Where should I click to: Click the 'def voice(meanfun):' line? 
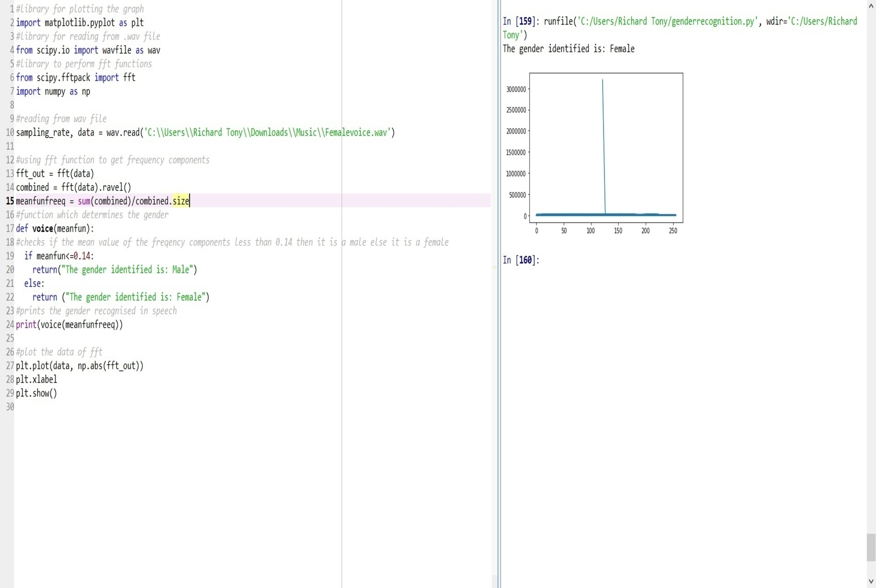pos(55,229)
